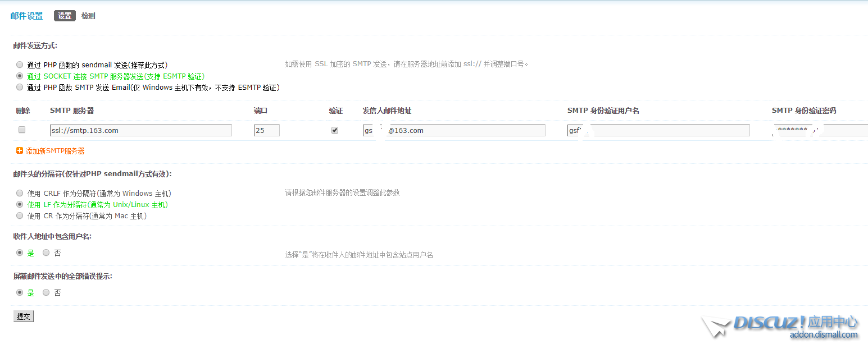Choose PHP 函数 SMTP 发送 Email radio option

20,87
